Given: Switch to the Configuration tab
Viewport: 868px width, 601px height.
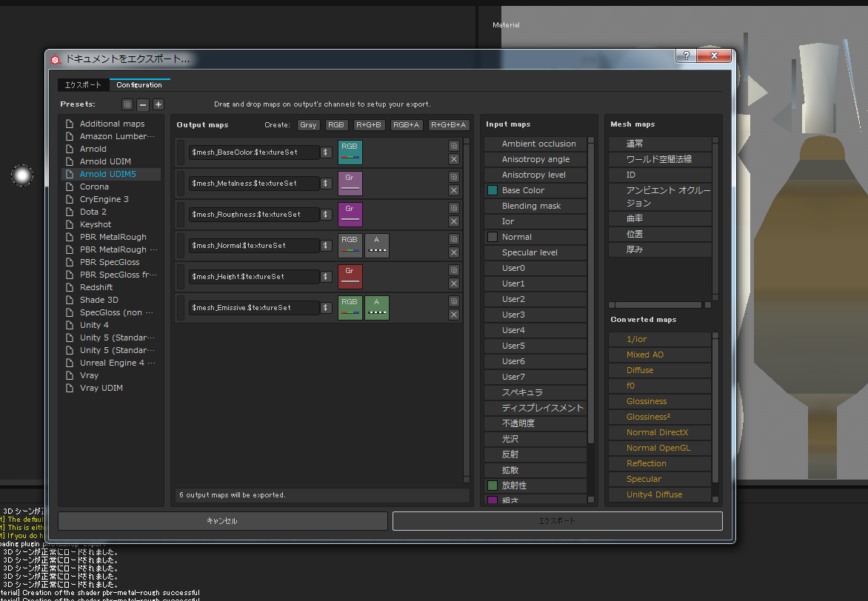Looking at the screenshot, I should [139, 84].
